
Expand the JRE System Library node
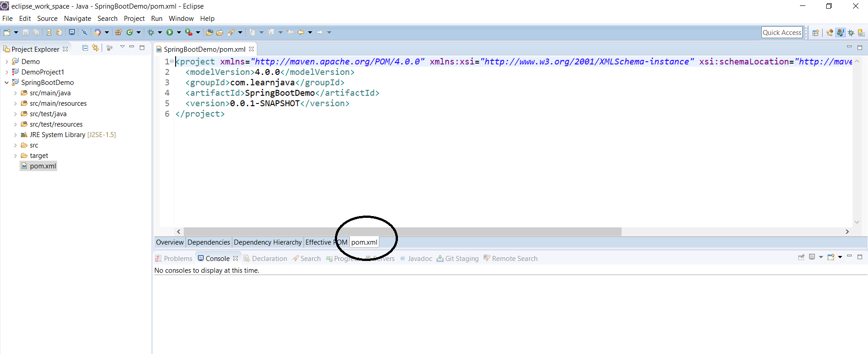(15, 135)
